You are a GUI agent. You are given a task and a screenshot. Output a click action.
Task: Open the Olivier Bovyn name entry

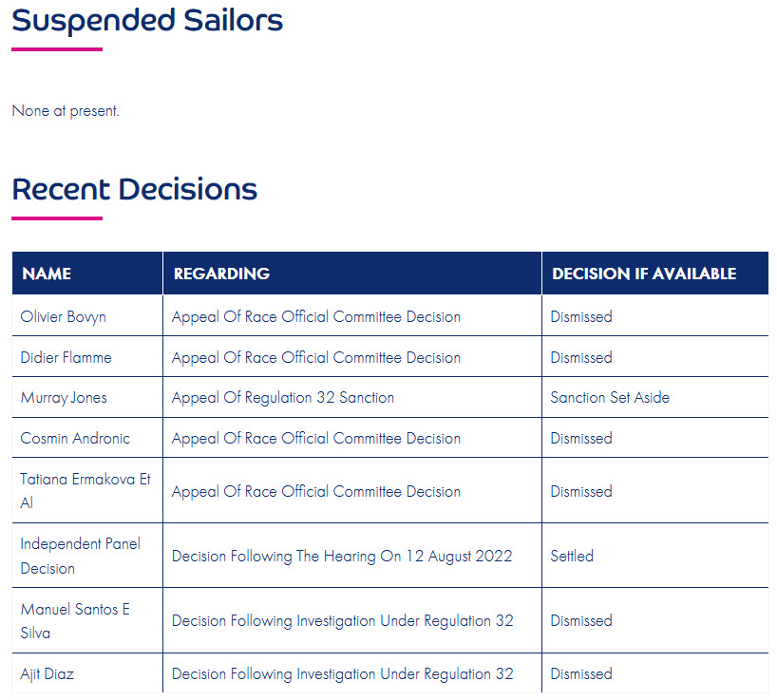63,316
